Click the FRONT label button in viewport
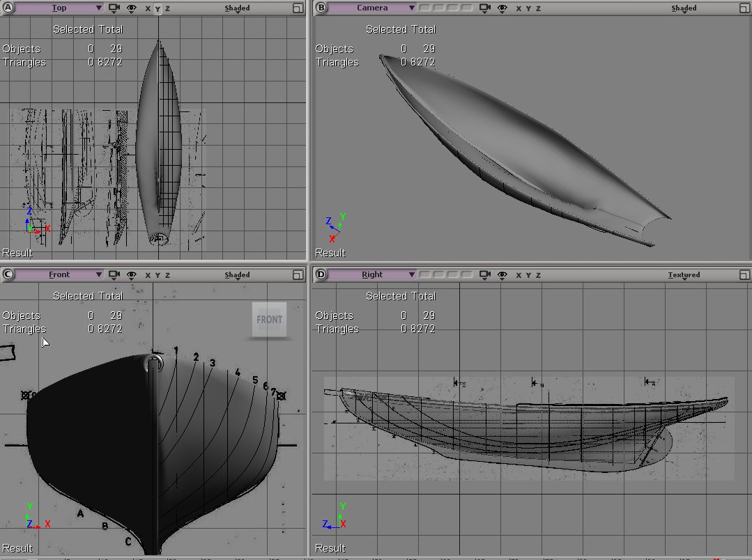 [x=269, y=320]
